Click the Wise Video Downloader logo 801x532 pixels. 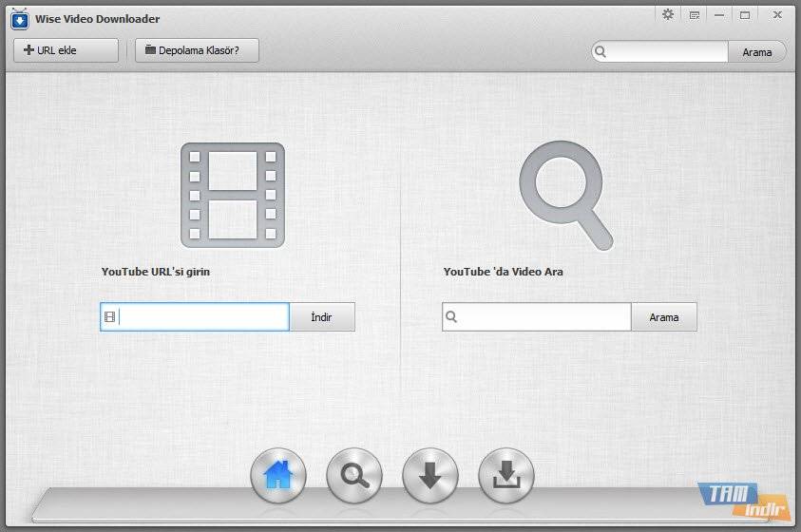point(19,18)
